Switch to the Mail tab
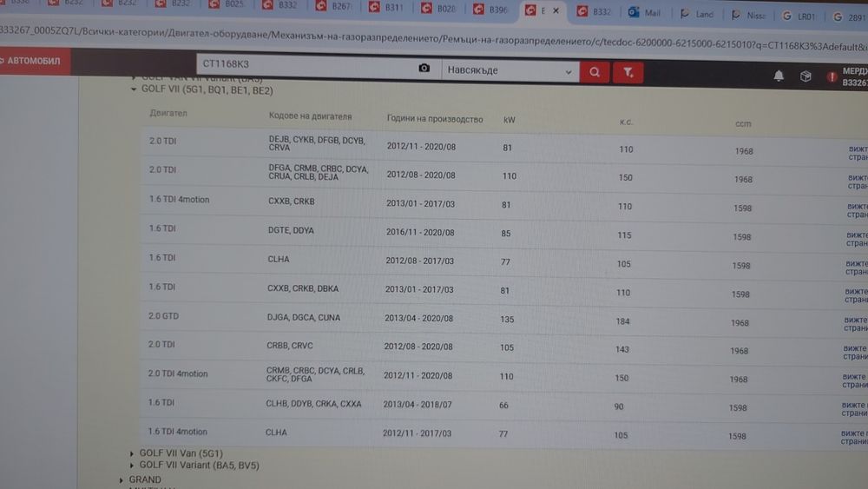The image size is (868, 489). pos(646,13)
